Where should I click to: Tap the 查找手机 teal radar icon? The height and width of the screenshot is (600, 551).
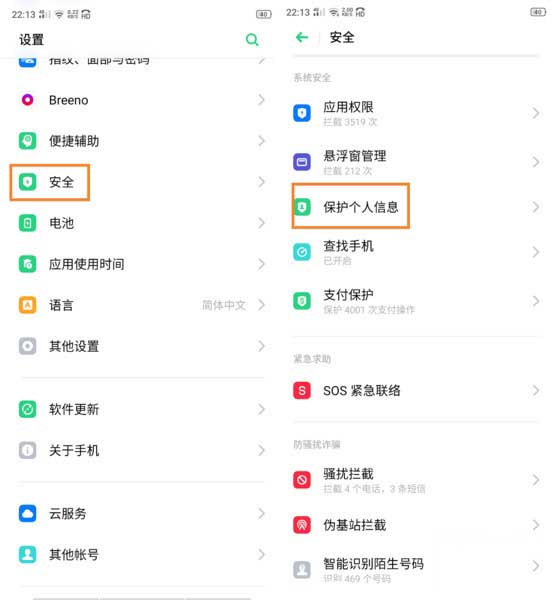coord(302,252)
